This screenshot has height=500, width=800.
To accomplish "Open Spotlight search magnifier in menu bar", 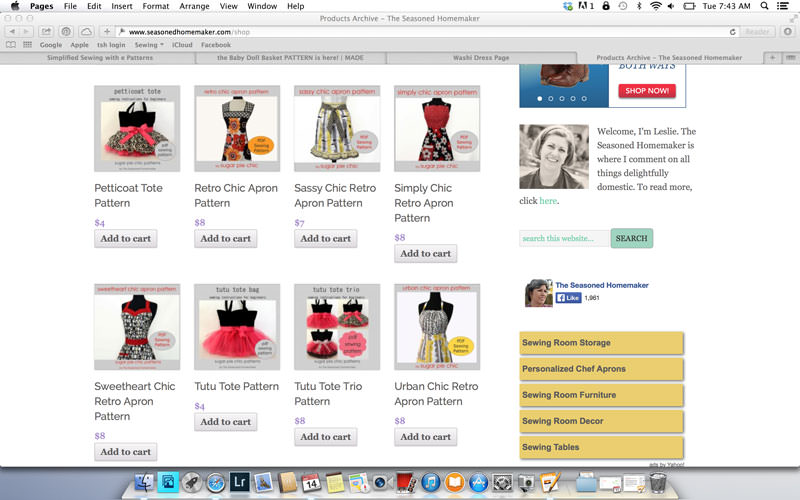I will [765, 6].
